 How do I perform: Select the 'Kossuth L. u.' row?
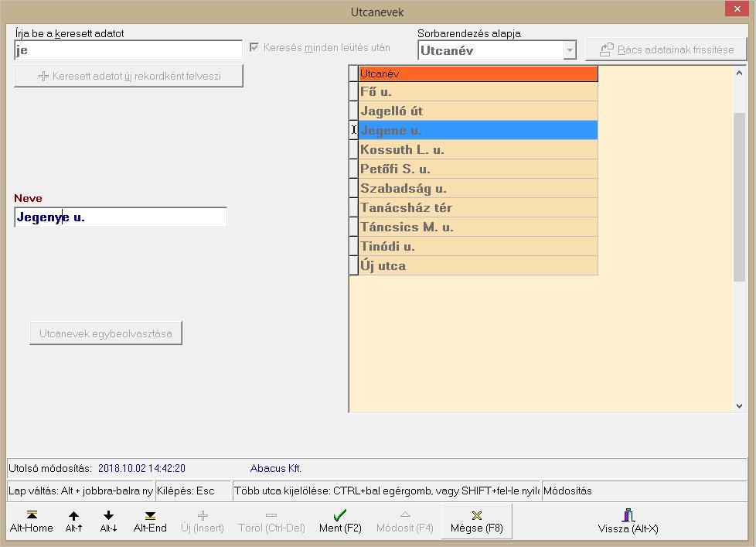[x=478, y=149]
